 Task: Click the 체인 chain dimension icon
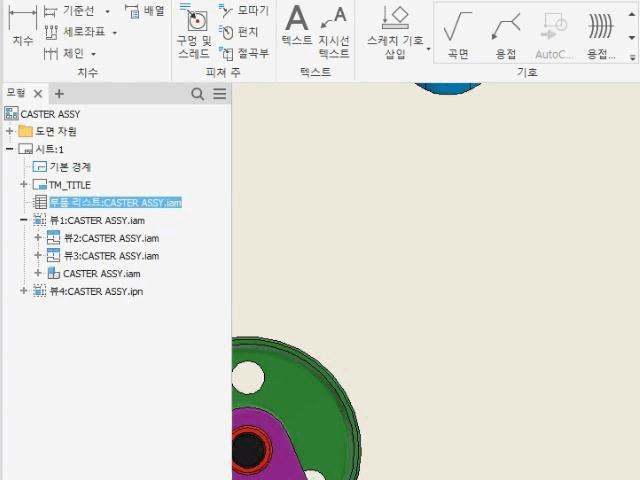point(51,53)
